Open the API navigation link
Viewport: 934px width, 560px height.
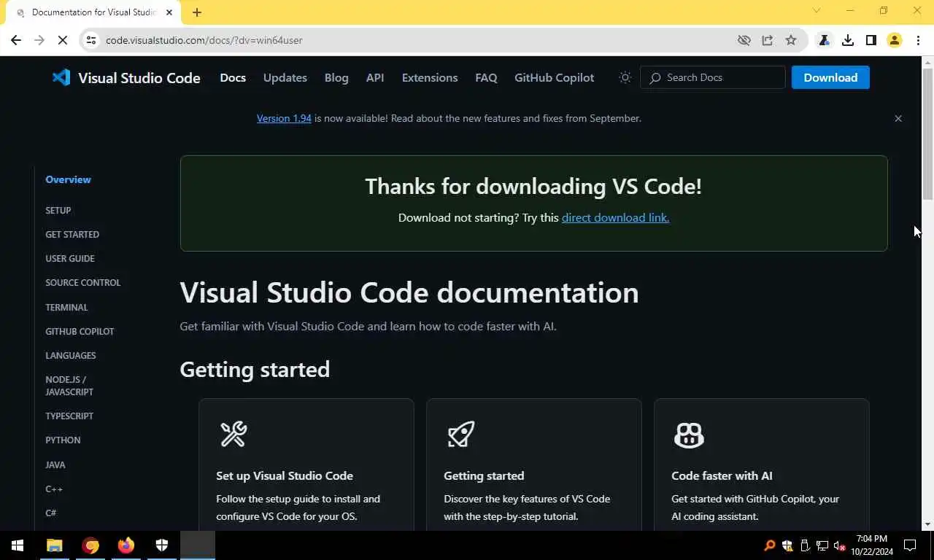coord(375,77)
